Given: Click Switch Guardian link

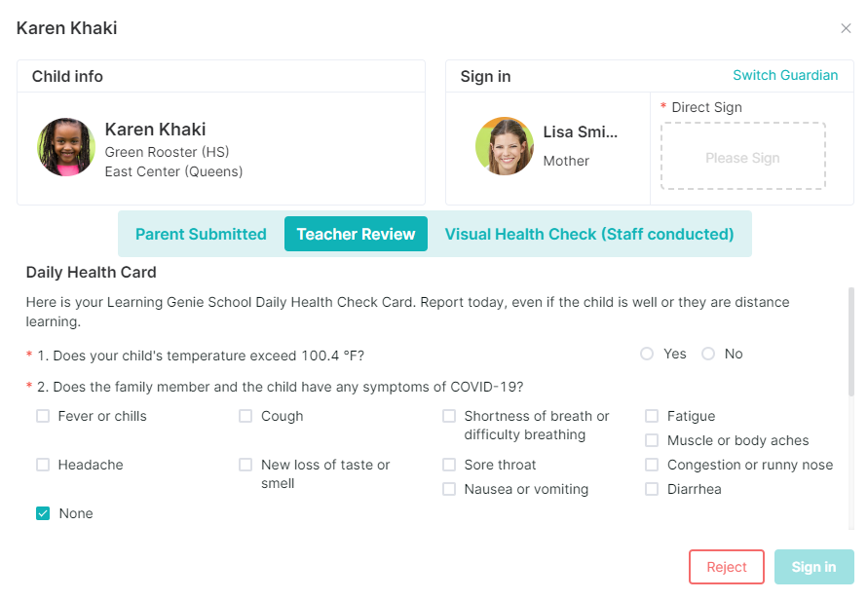Looking at the screenshot, I should tap(785, 75).
